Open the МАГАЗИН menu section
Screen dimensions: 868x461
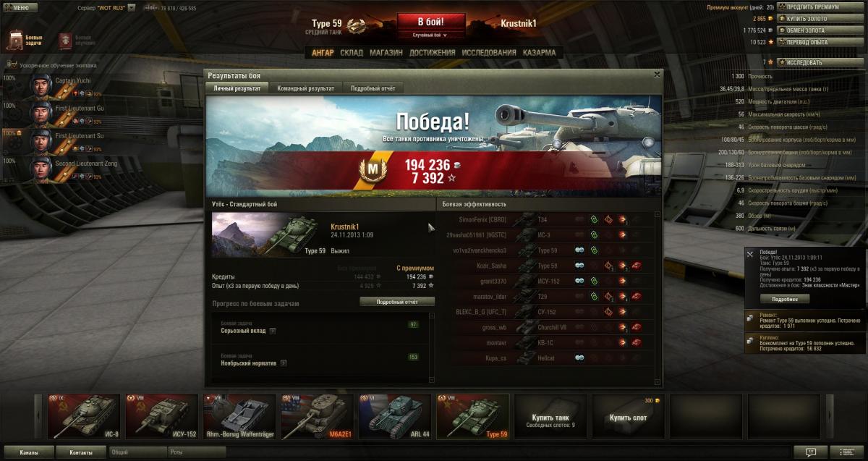(386, 53)
